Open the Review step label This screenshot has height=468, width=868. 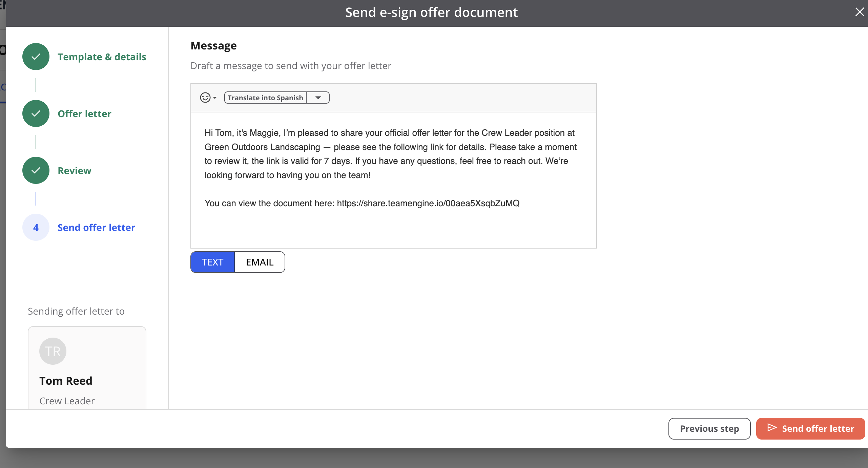[75, 171]
